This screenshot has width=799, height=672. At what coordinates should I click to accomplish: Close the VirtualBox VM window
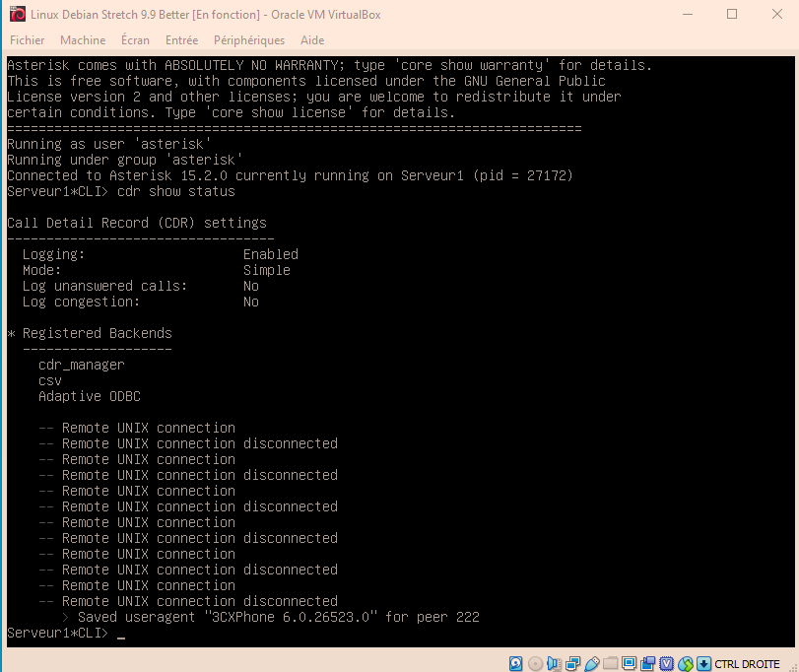pos(776,14)
